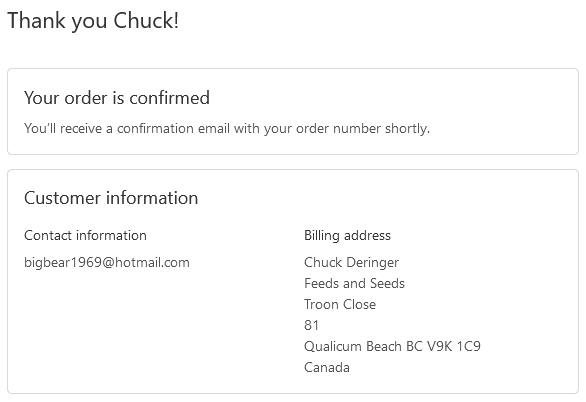Click the 'Troon Close' street line
This screenshot has width=586, height=402.
coord(340,304)
